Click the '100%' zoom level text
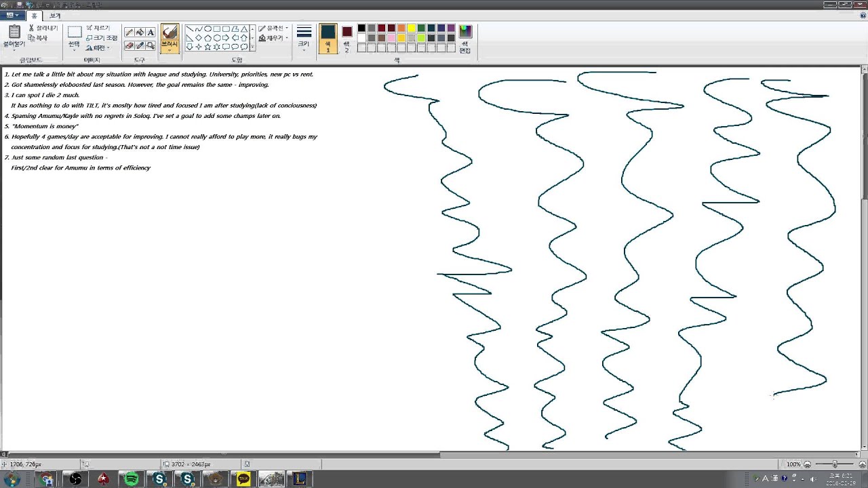Screen dimensions: 868x488 tap(793, 464)
